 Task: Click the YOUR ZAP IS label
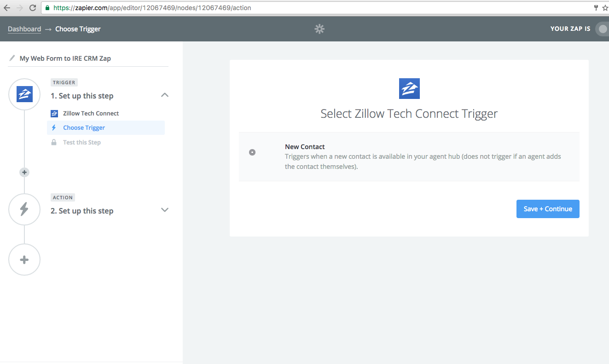coord(570,29)
